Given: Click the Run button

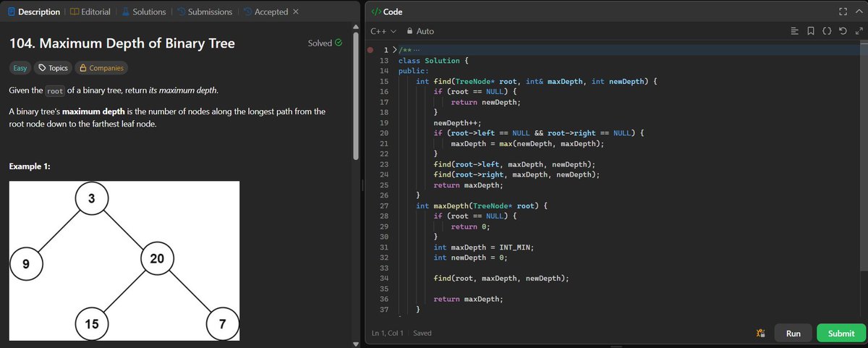Looking at the screenshot, I should [793, 334].
